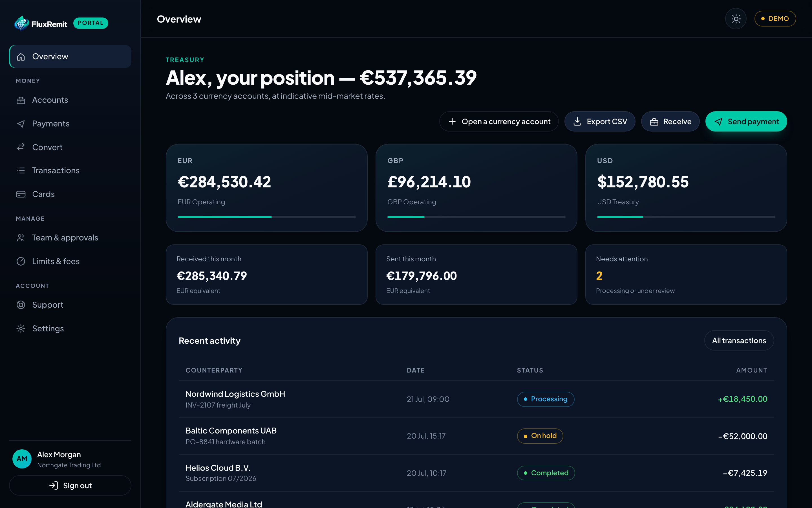This screenshot has height=508, width=812.
Task: Open Support in the sidebar
Action: (70, 305)
